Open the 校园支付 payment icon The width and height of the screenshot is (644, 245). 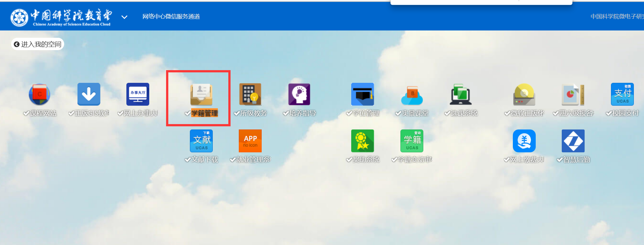point(622,94)
